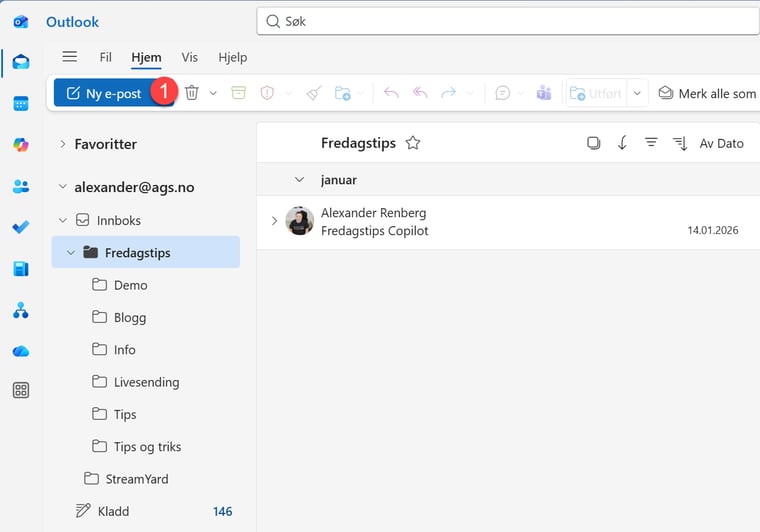This screenshot has width=760, height=532.
Task: Delete the selected message with trash icon
Action: 192,93
